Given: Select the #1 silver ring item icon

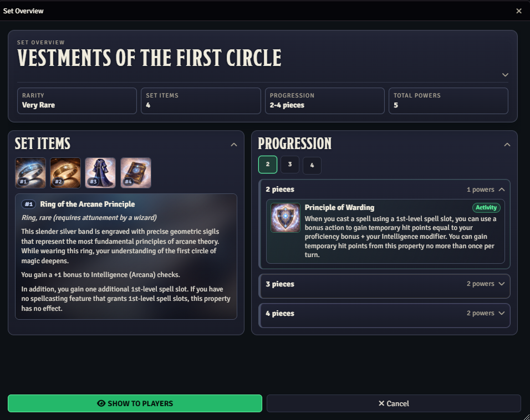Looking at the screenshot, I should click(x=30, y=172).
